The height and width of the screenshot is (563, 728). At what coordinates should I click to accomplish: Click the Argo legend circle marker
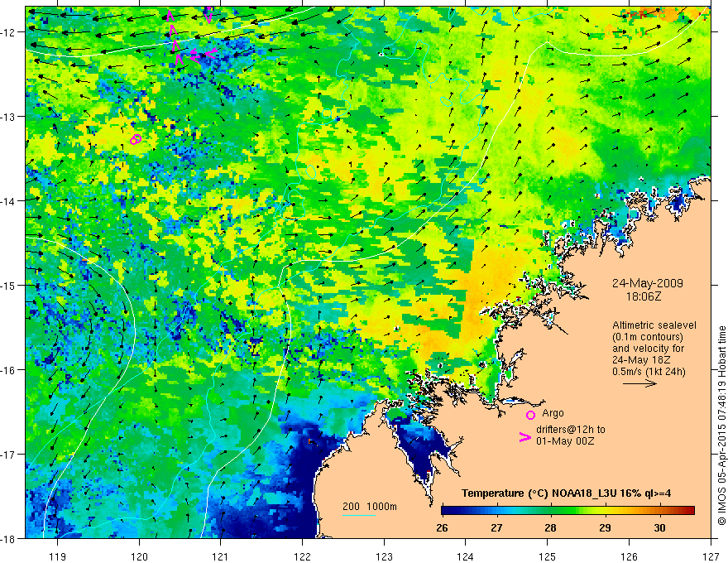click(x=530, y=415)
